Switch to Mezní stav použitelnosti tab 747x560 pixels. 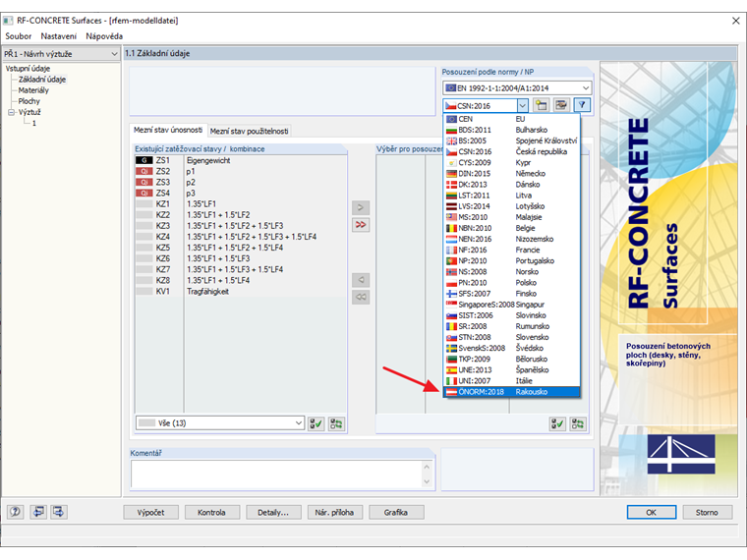click(x=249, y=131)
